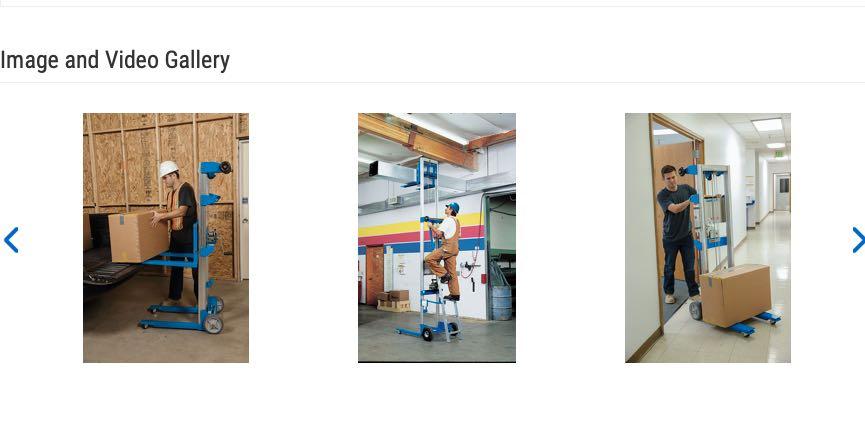Click the white hard hat in first photo

pyautogui.click(x=169, y=168)
